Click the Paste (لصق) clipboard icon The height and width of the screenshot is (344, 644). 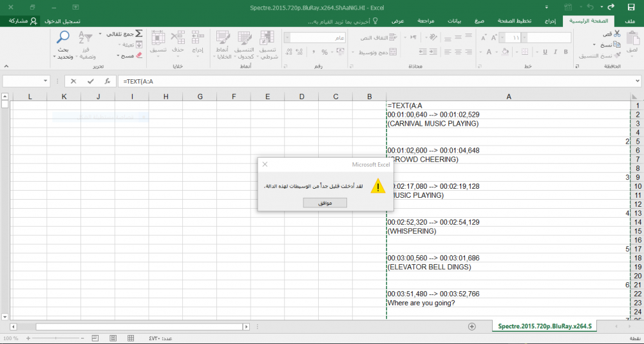(632, 39)
